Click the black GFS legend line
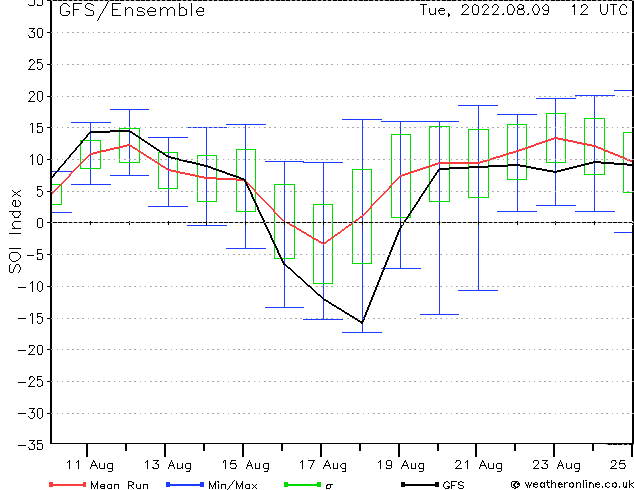634x490 pixels. 420,484
